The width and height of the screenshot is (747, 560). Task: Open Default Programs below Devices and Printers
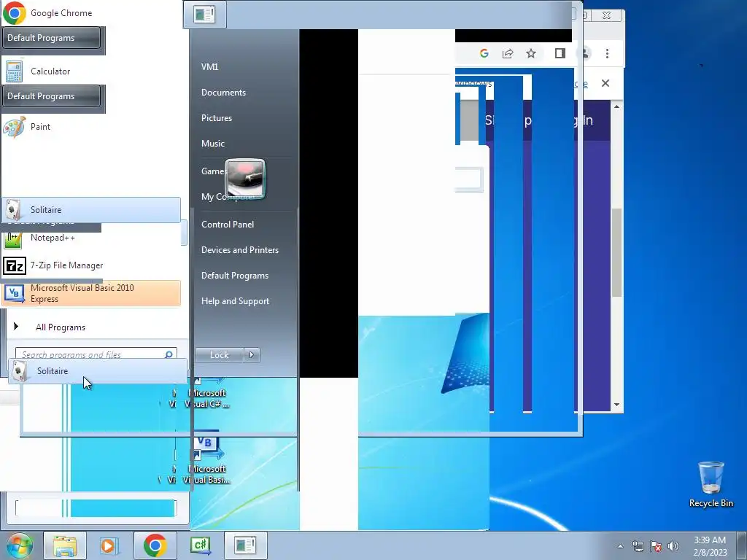(234, 276)
